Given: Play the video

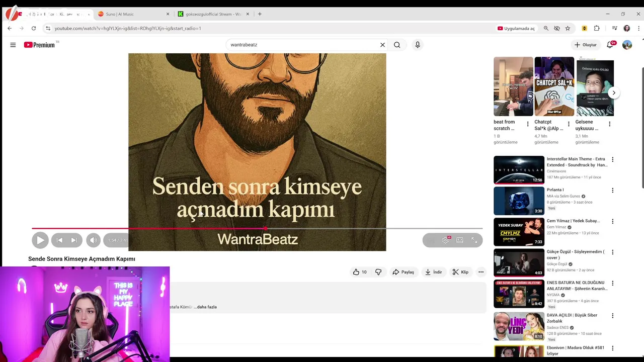Looking at the screenshot, I should tap(40, 240).
